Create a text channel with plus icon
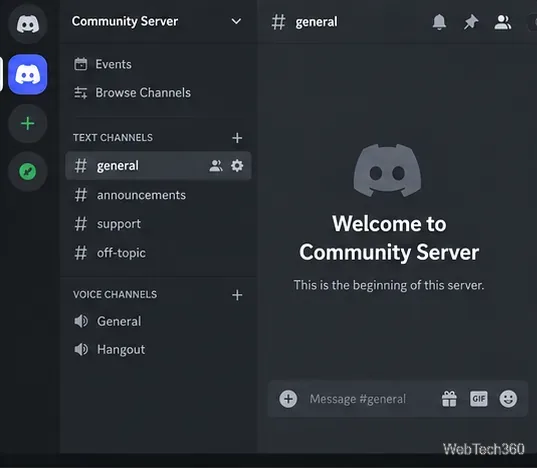The image size is (537, 468). 237,138
